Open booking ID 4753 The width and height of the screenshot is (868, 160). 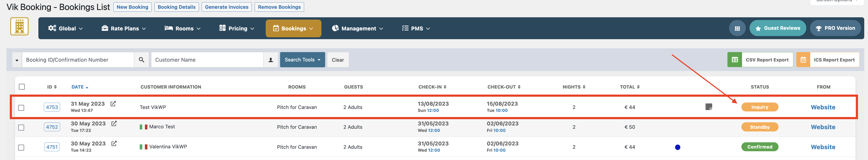pos(52,107)
